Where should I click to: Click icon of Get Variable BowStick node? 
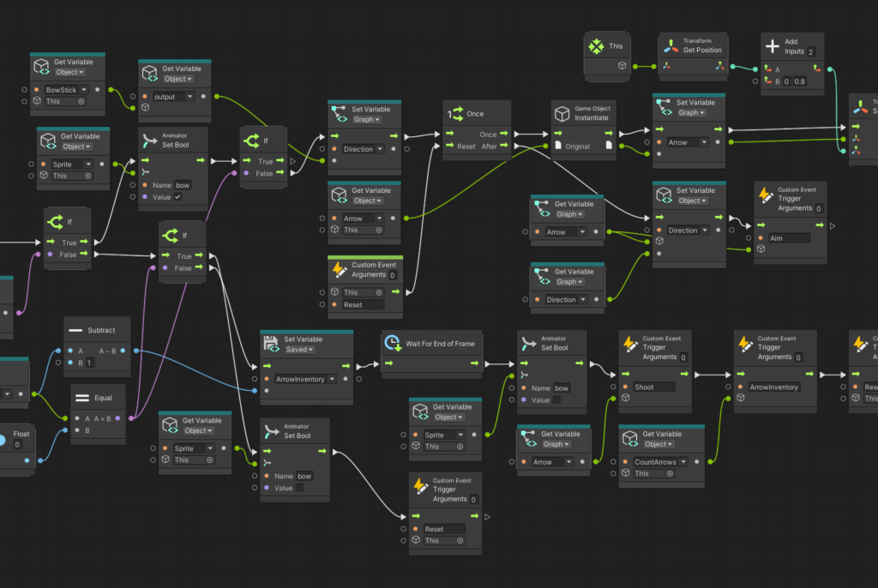point(41,67)
